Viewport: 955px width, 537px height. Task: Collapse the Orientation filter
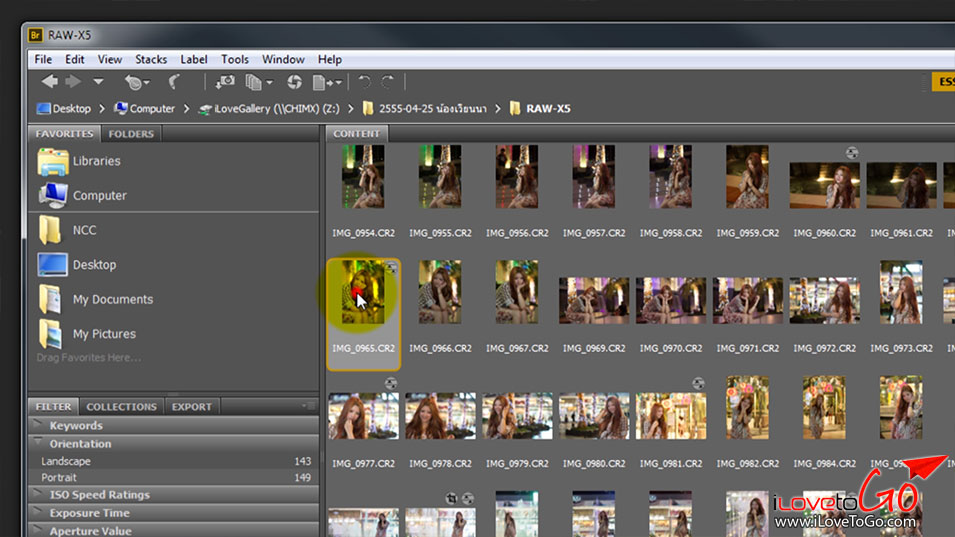pyautogui.click(x=38, y=443)
